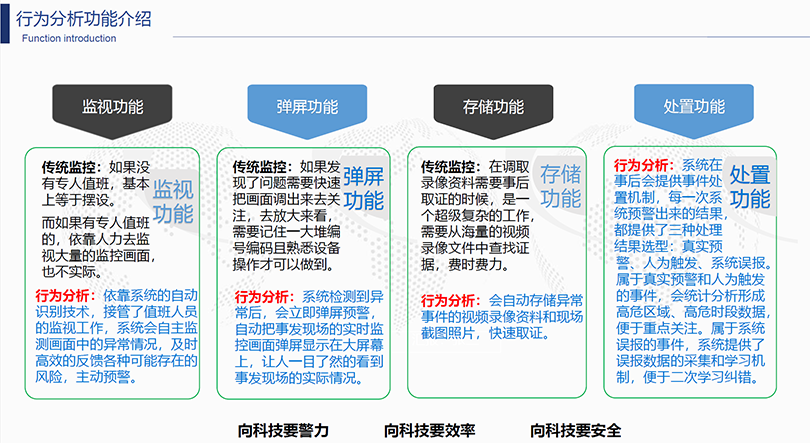Click the 监视功能 watermark label in first card
This screenshot has height=443, width=810.
coord(173,202)
